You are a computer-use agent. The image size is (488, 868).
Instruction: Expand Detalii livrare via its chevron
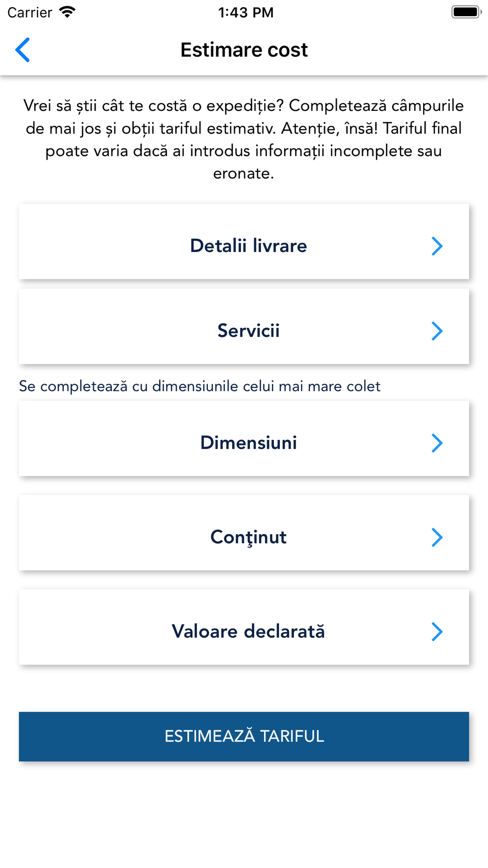tap(437, 246)
